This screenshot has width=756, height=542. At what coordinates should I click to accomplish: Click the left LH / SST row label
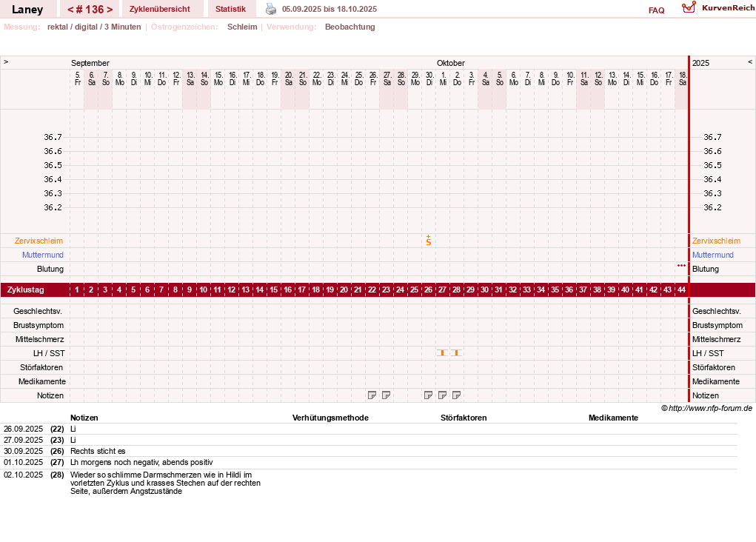[x=49, y=353]
